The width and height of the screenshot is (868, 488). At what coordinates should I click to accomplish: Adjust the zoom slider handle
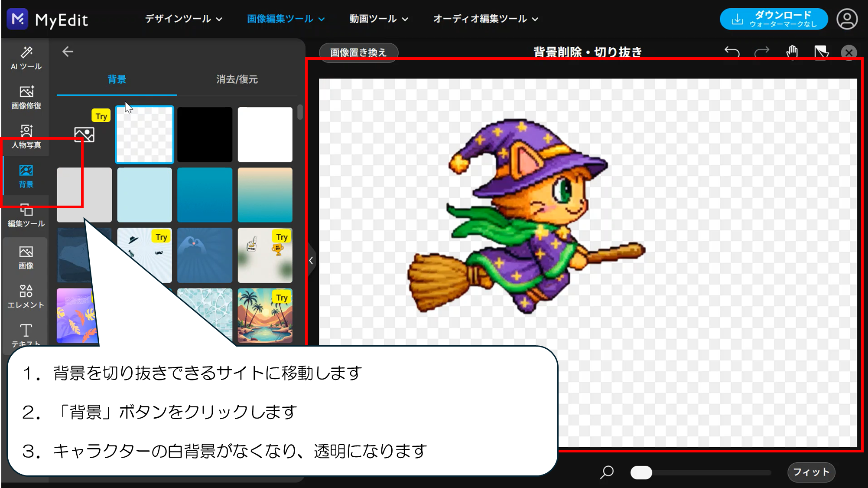[x=641, y=472]
